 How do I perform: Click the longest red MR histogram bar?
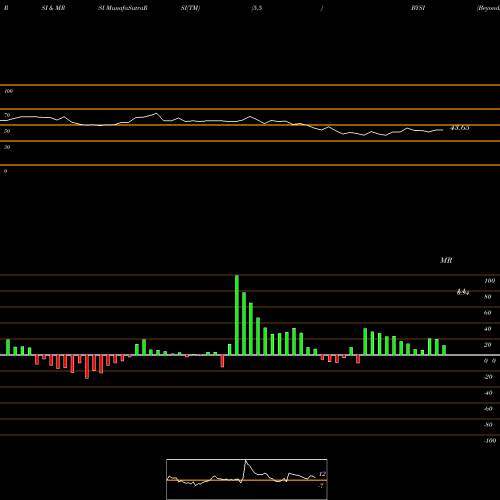[x=87, y=367]
